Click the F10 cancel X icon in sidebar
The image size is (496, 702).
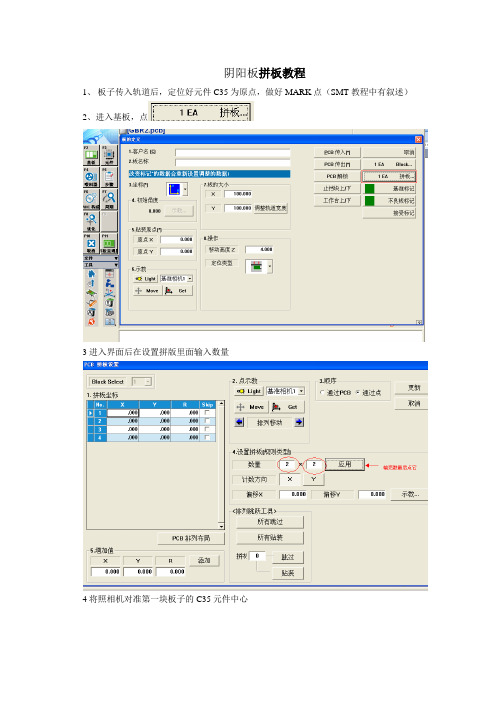[91, 244]
